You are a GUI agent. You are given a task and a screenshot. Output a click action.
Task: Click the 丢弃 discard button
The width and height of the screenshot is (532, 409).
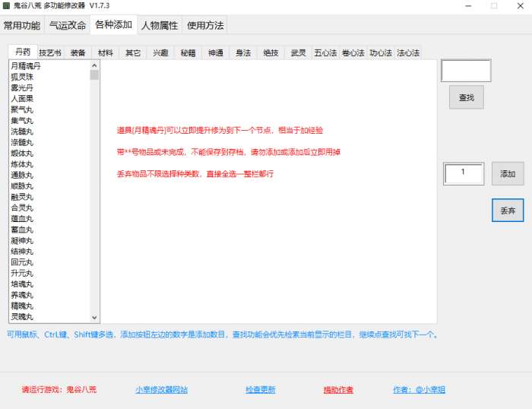(x=508, y=211)
